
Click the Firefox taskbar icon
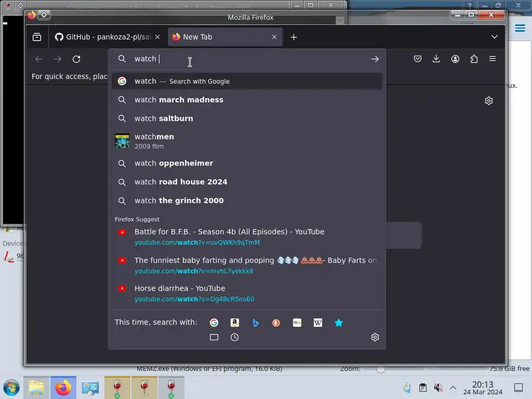tap(63, 388)
